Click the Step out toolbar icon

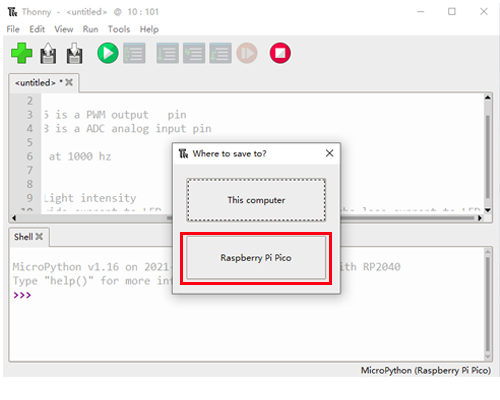[x=220, y=53]
